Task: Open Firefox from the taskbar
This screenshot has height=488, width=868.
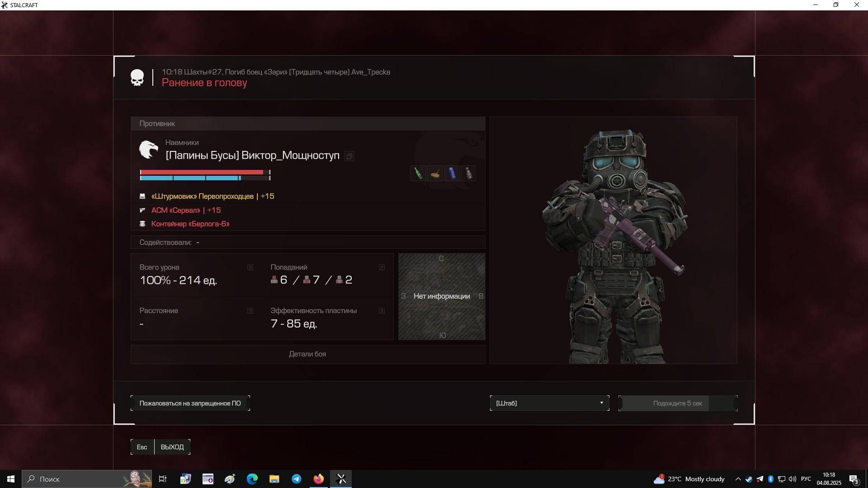Action: [x=319, y=479]
